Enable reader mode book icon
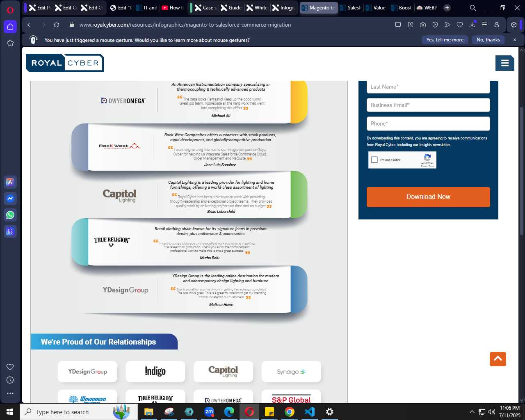The image size is (525, 420). click(398, 25)
